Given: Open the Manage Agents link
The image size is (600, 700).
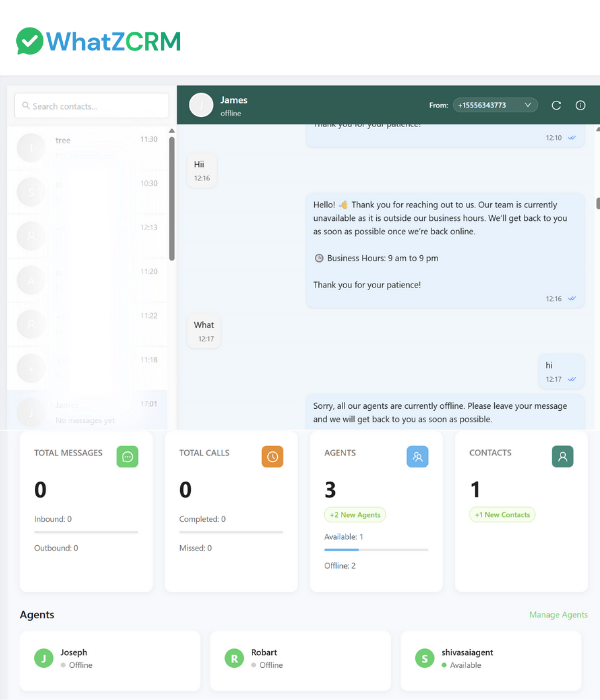Looking at the screenshot, I should [558, 615].
